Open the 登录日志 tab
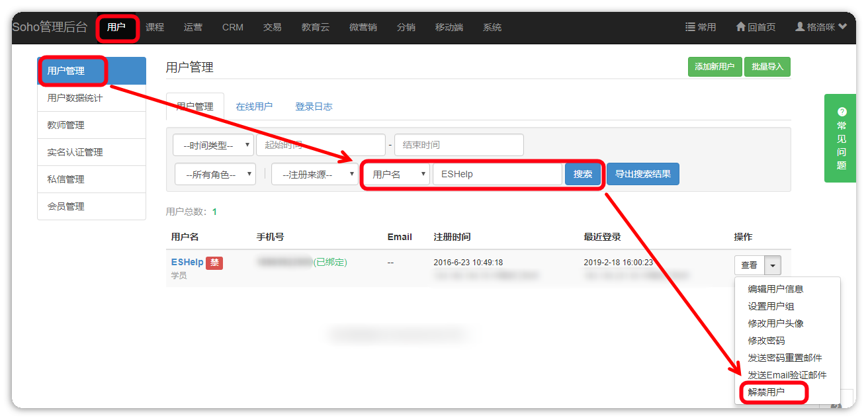Image resolution: width=868 pixels, height=420 pixels. tap(314, 106)
